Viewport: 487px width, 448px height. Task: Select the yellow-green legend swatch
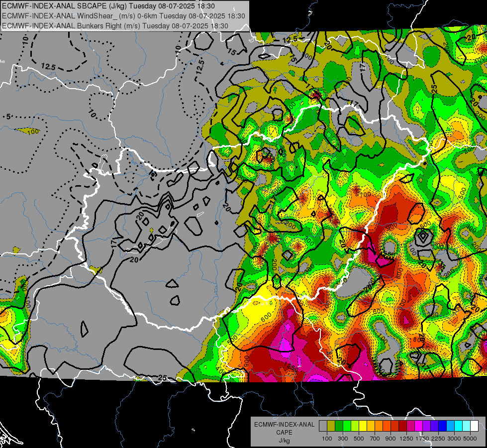point(355,426)
